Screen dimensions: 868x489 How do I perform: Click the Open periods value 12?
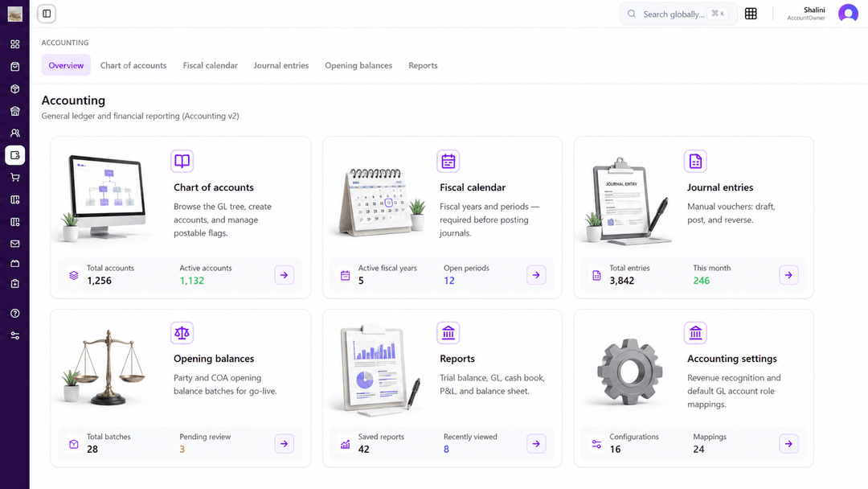click(449, 281)
